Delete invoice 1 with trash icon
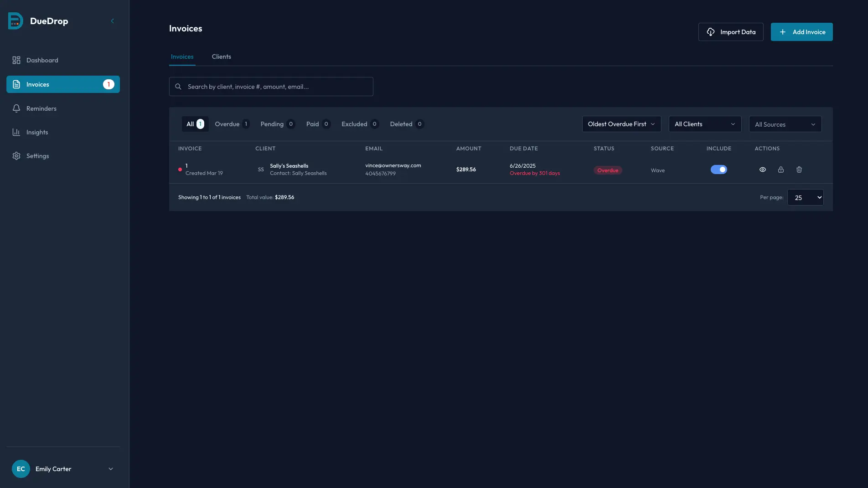The image size is (868, 488). 799,170
